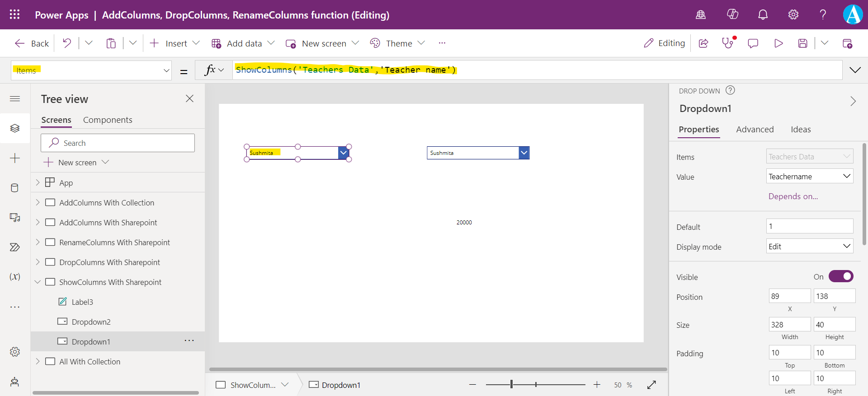The image size is (868, 396).
Task: Click fit-to-window icon beside zoom percentage
Action: coord(651,385)
